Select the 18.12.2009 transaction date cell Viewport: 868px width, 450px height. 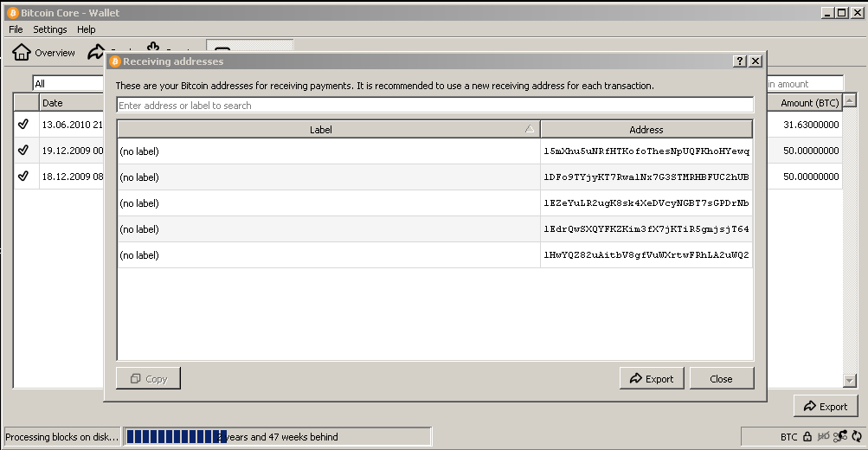click(x=72, y=177)
